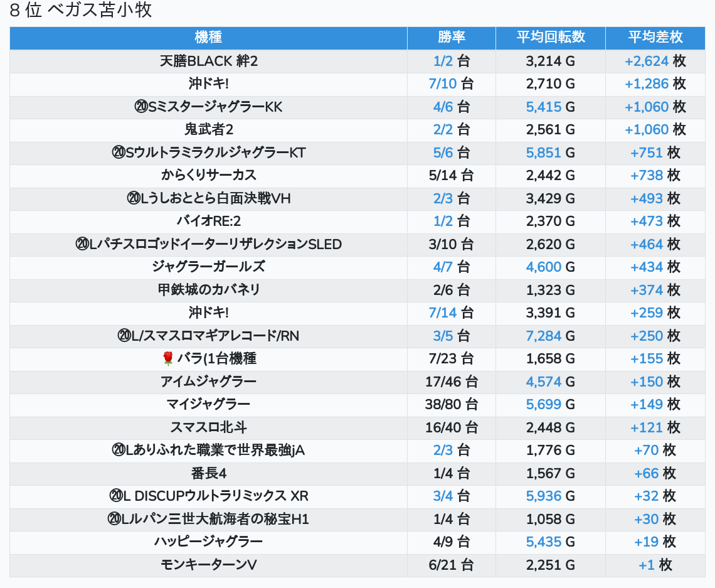Open the 8 位 ベガス苫小牧 heading
This screenshot has width=715, height=588.
tap(81, 10)
